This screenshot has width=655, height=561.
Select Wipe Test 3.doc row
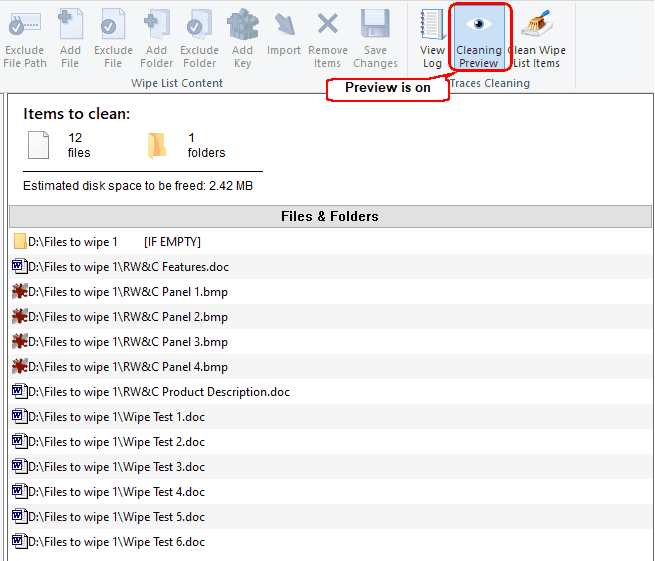click(330, 467)
